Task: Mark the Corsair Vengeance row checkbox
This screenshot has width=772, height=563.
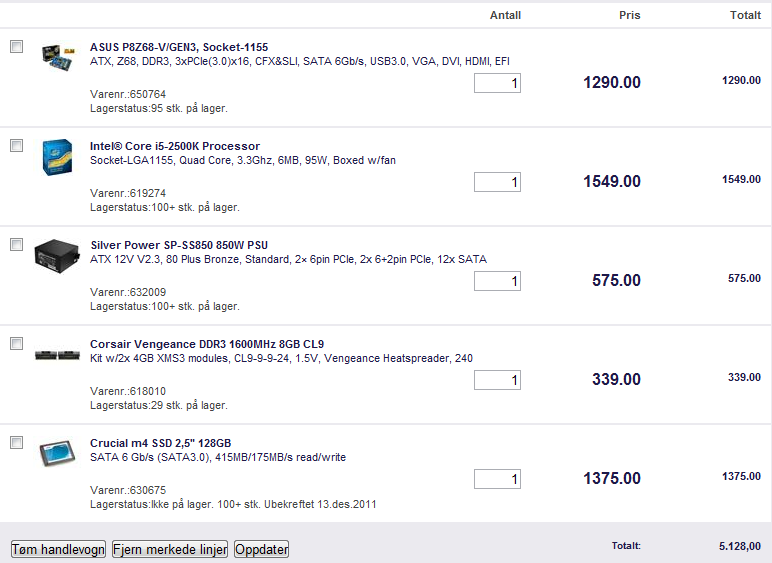Action: 16,343
